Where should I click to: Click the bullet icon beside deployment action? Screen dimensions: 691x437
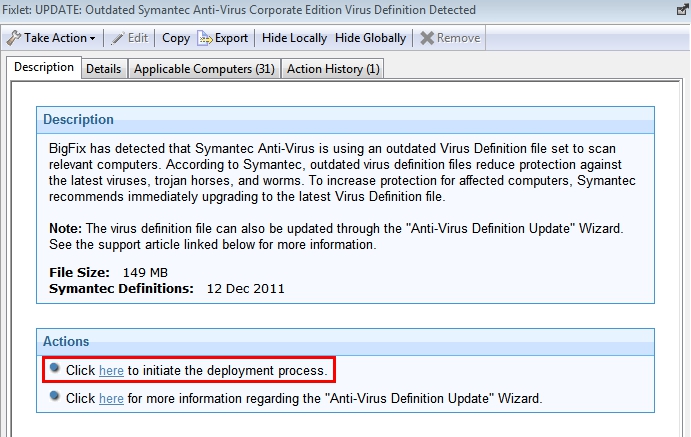[55, 369]
